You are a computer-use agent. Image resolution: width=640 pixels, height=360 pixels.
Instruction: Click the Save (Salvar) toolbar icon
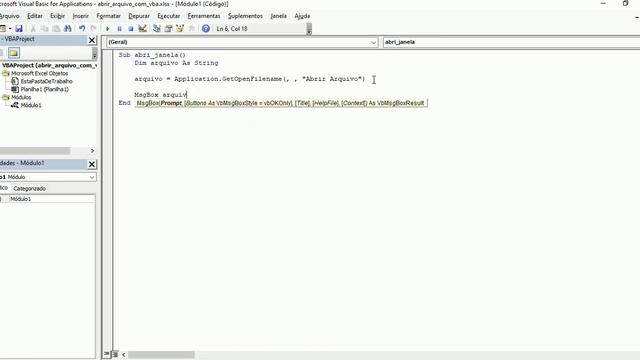[x=19, y=29]
